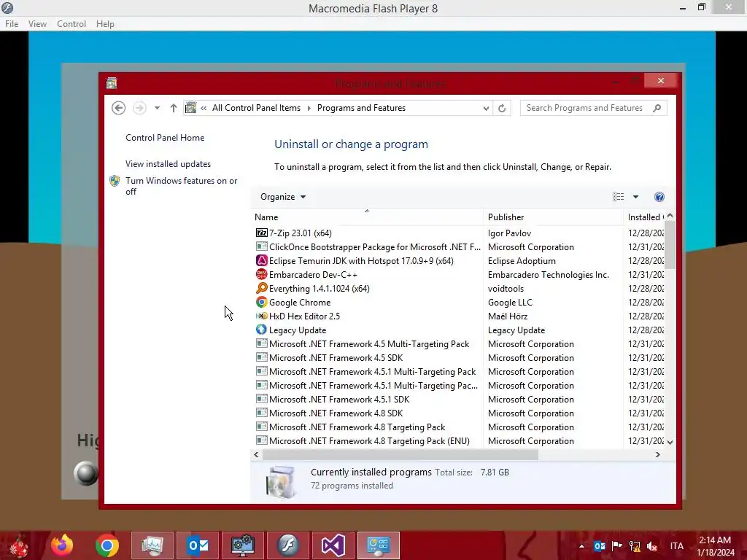This screenshot has height=560, width=747.
Task: Click the muted volume tray icon
Action: 651,546
